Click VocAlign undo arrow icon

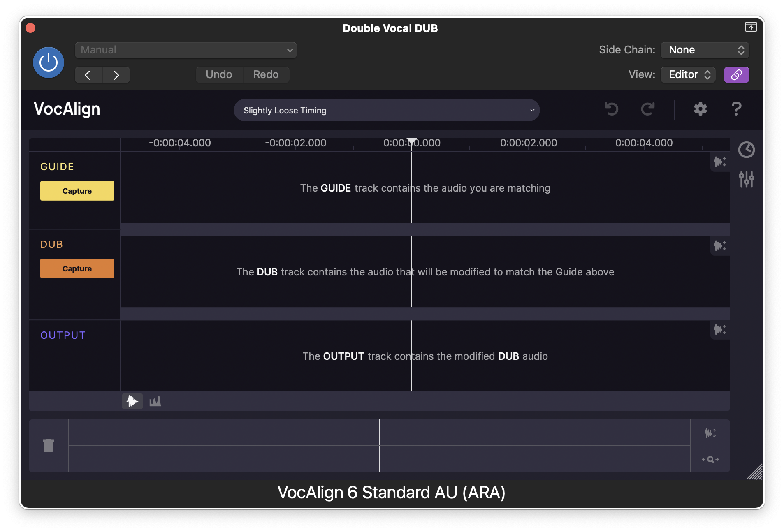click(x=611, y=109)
